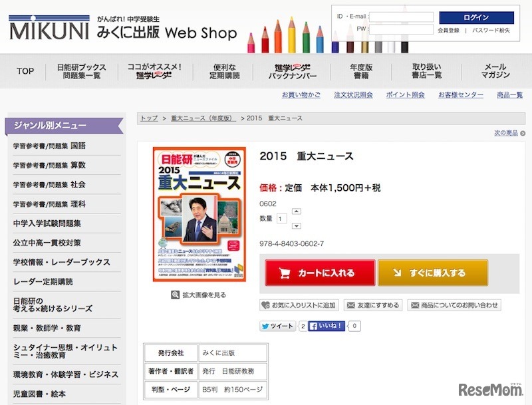
Task: Switch to the TOP navigation tab
Action: click(25, 71)
